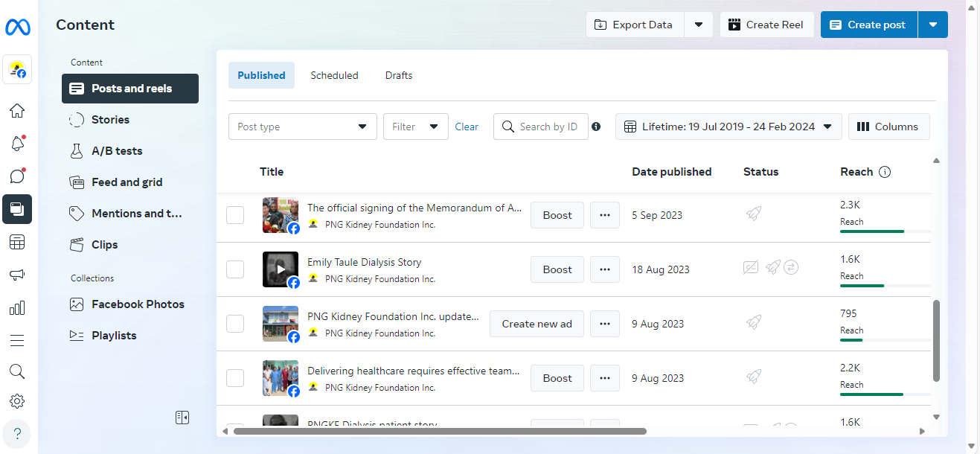980x454 pixels.
Task: Expand arrow next to Create post
Action: 933,25
